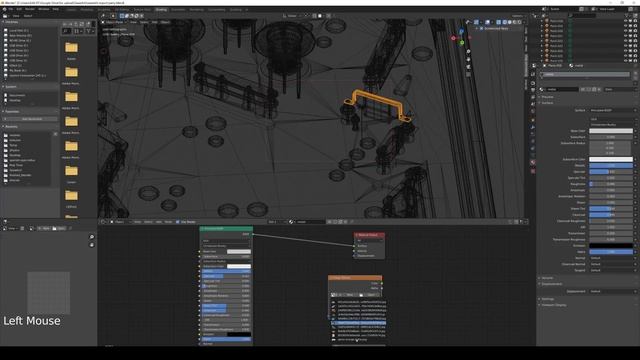
Task: Toggle the Use Nodes checkbox
Action: click(x=178, y=222)
